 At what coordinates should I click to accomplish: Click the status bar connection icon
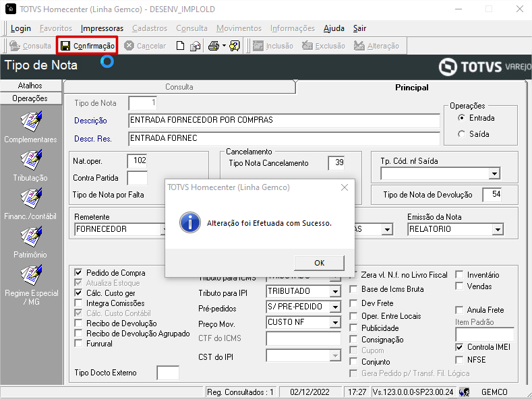(465, 392)
